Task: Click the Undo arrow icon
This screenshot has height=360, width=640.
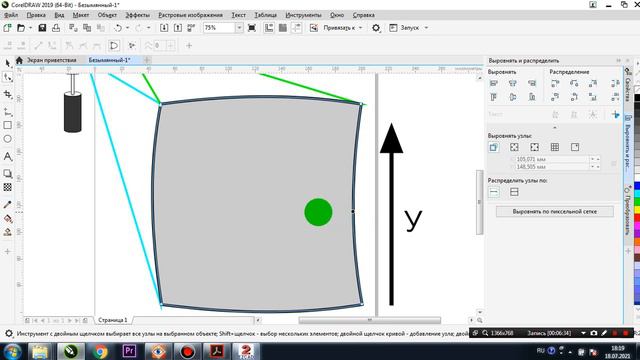Action: click(x=118, y=28)
